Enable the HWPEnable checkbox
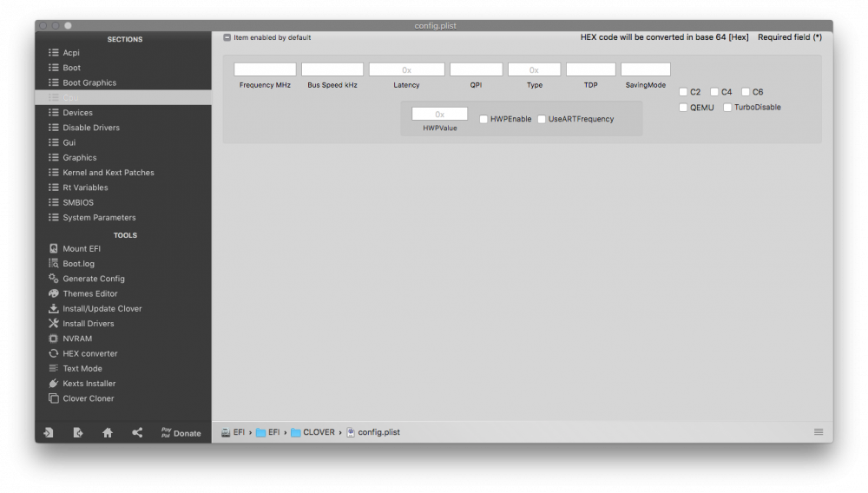This screenshot has height=493, width=868. click(483, 119)
